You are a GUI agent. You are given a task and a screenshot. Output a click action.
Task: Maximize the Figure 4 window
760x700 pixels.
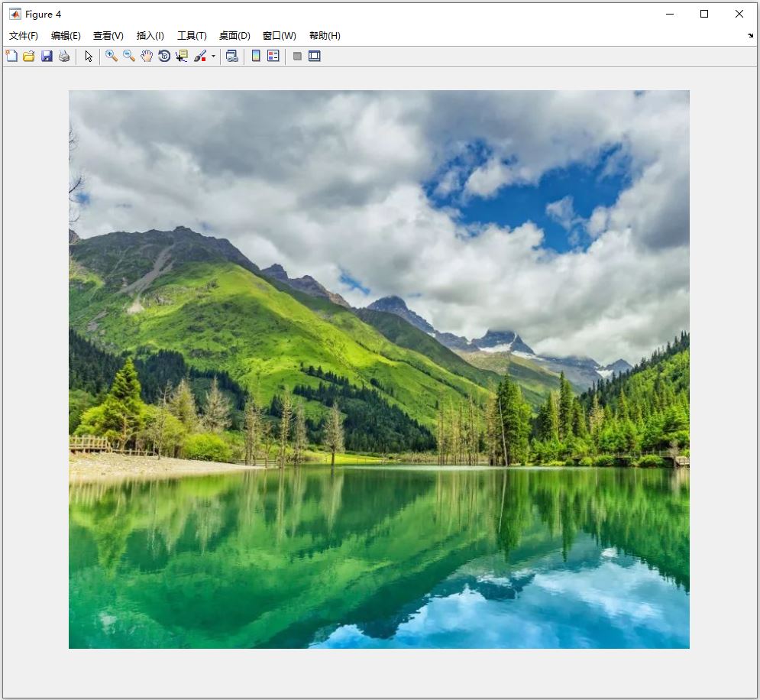coord(704,14)
